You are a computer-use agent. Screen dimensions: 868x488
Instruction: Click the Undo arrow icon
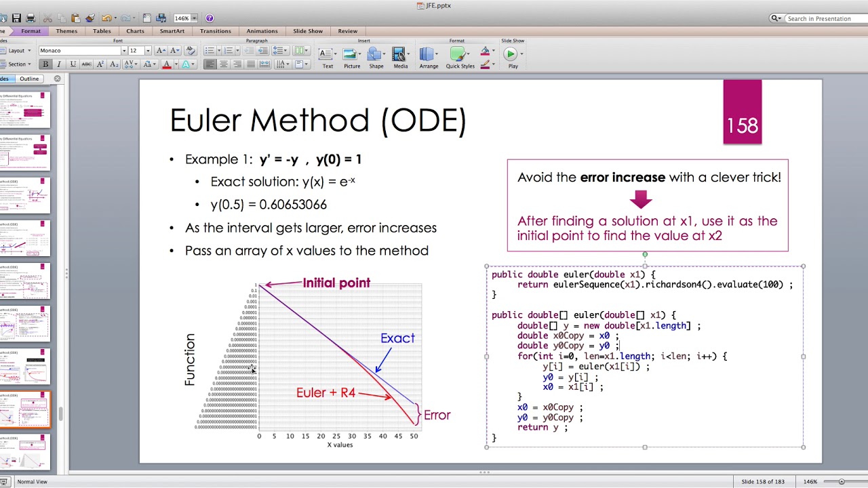[x=107, y=18]
